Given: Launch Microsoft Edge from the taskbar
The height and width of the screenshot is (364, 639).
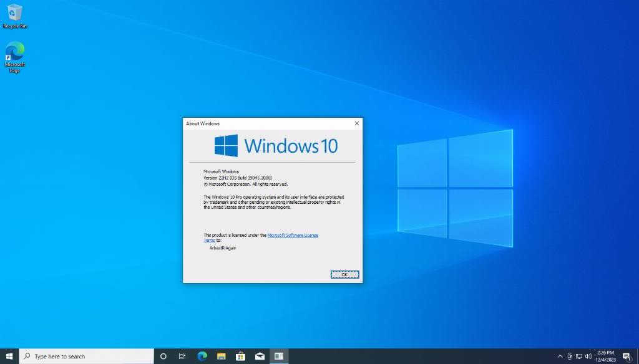Looking at the screenshot, I should 202,357.
